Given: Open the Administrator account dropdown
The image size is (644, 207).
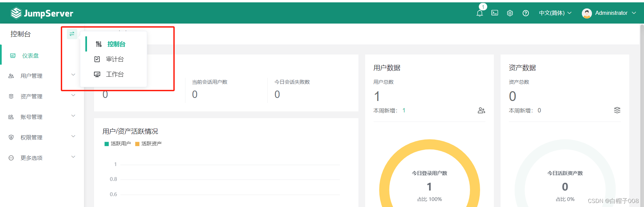Looking at the screenshot, I should [x=615, y=13].
